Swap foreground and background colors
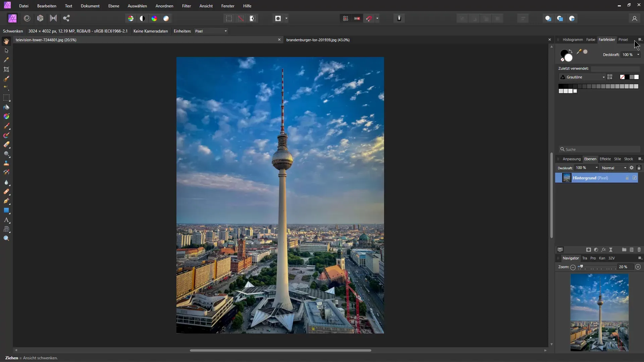The height and width of the screenshot is (362, 644). click(571, 51)
